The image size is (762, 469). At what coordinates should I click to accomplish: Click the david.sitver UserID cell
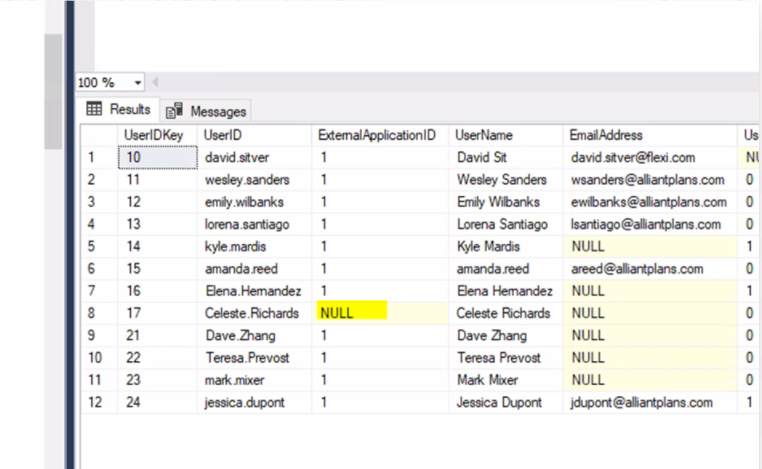tap(255, 157)
